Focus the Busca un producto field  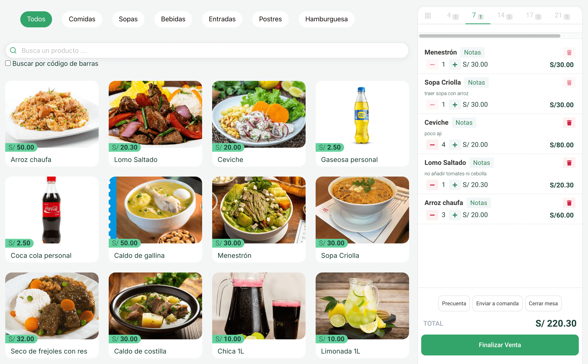207,51
